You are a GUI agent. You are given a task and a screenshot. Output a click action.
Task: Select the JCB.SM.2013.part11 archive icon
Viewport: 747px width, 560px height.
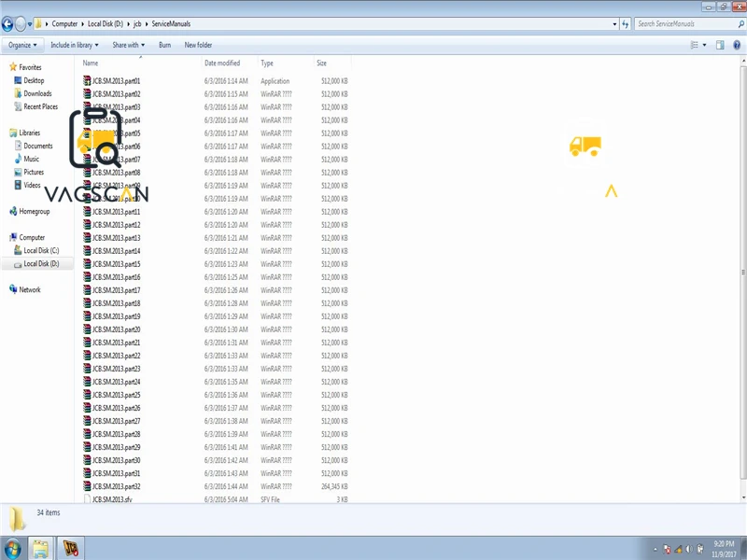[x=87, y=212]
